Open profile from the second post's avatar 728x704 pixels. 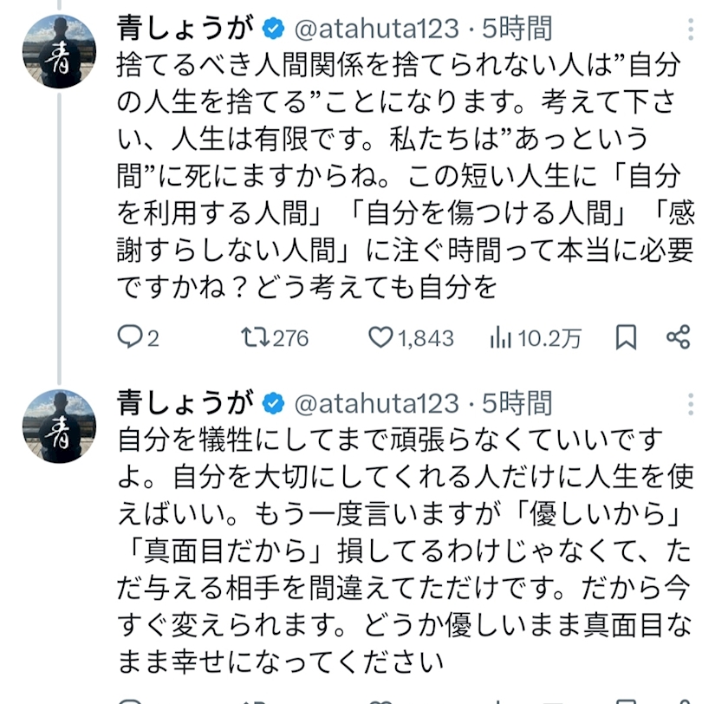click(x=59, y=424)
